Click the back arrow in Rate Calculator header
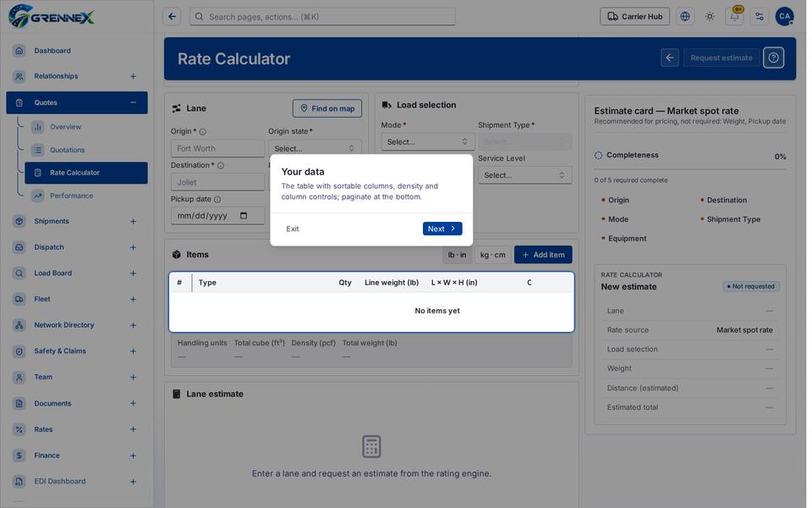Image resolution: width=812 pixels, height=508 pixels. click(670, 58)
